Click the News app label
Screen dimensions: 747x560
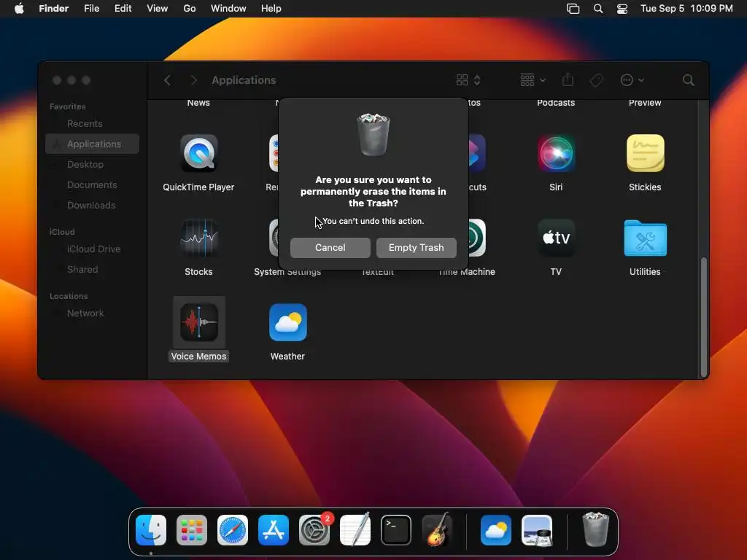pyautogui.click(x=198, y=103)
